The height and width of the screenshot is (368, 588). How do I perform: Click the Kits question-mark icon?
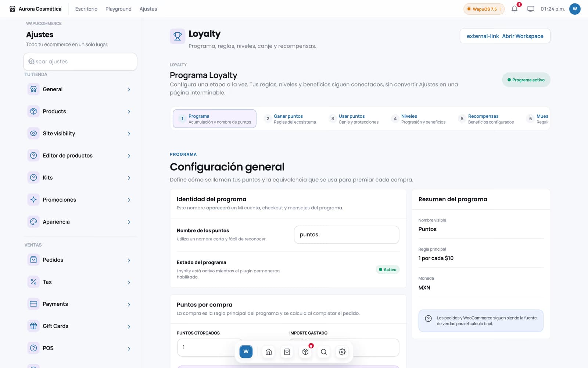coord(33,178)
